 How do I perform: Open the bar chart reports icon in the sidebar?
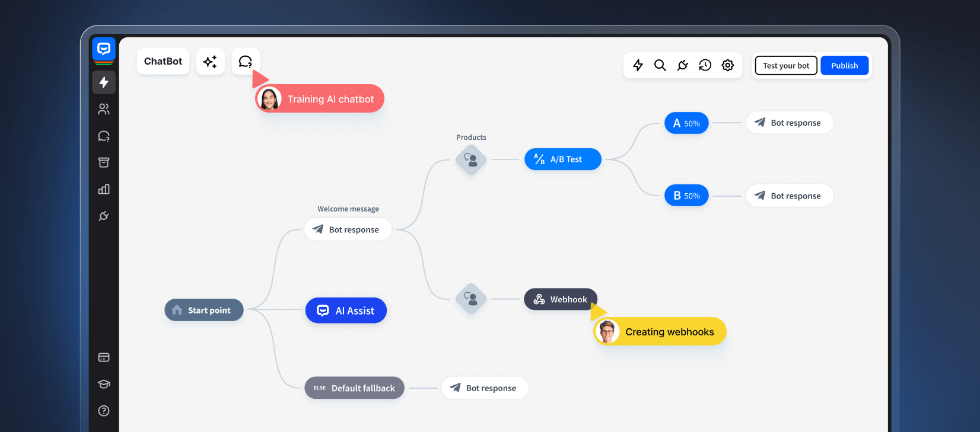[x=104, y=189]
